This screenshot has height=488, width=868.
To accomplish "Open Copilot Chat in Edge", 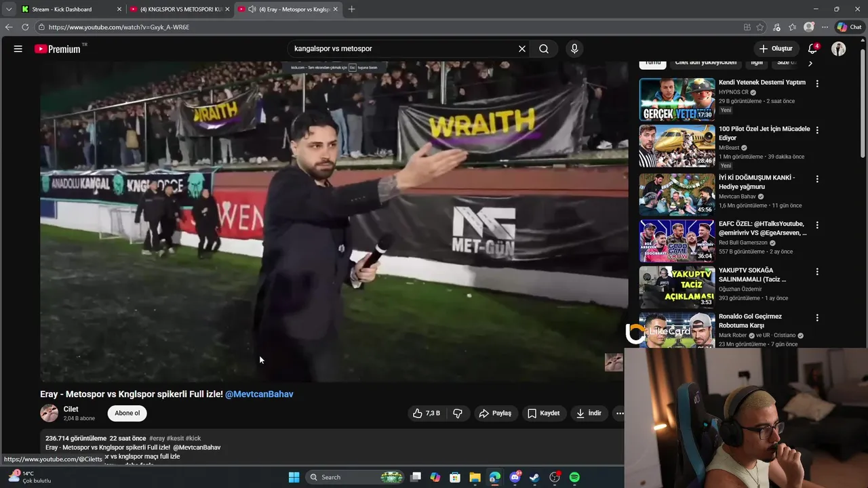I will [849, 27].
